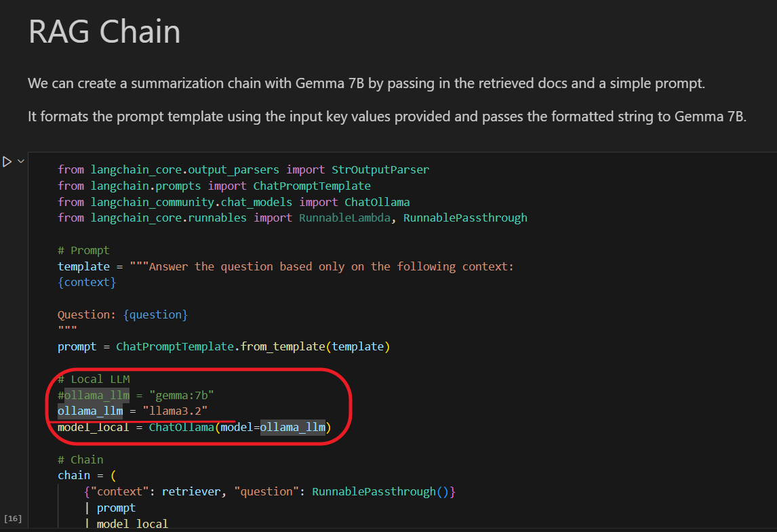Viewport: 777px width, 532px height.
Task: Click the {context} placeholder line
Action: [x=87, y=283]
